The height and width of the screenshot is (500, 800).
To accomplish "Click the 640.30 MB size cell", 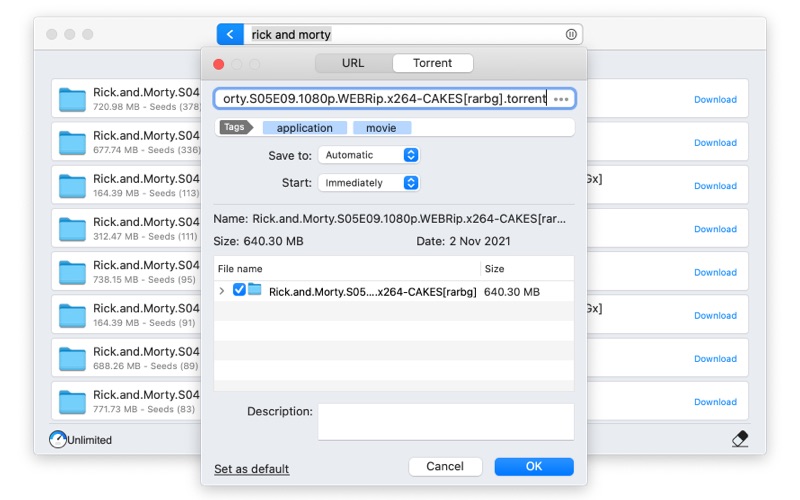I will (x=512, y=292).
